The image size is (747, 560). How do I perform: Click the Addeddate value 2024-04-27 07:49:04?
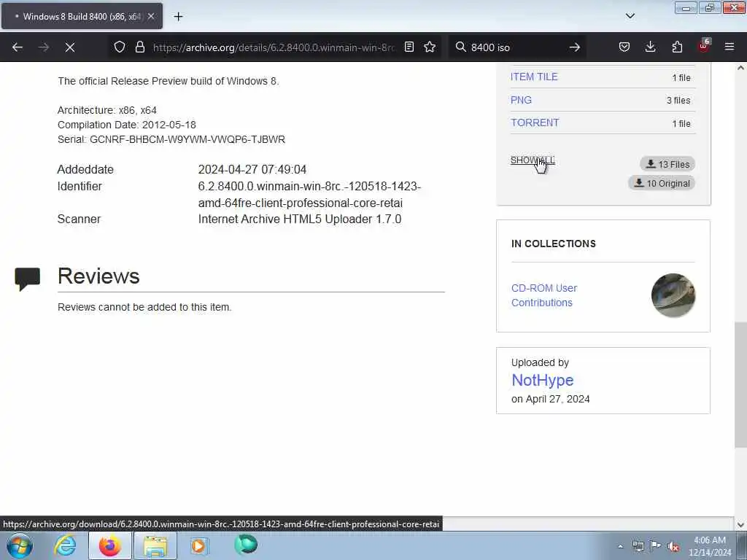tap(252, 169)
